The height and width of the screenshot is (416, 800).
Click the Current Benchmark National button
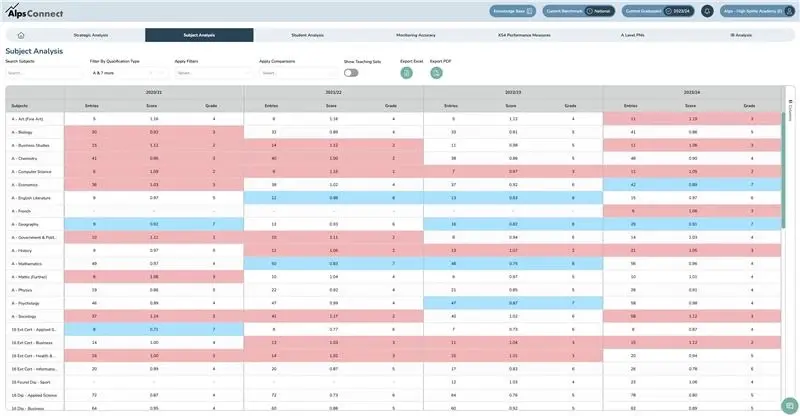click(576, 11)
